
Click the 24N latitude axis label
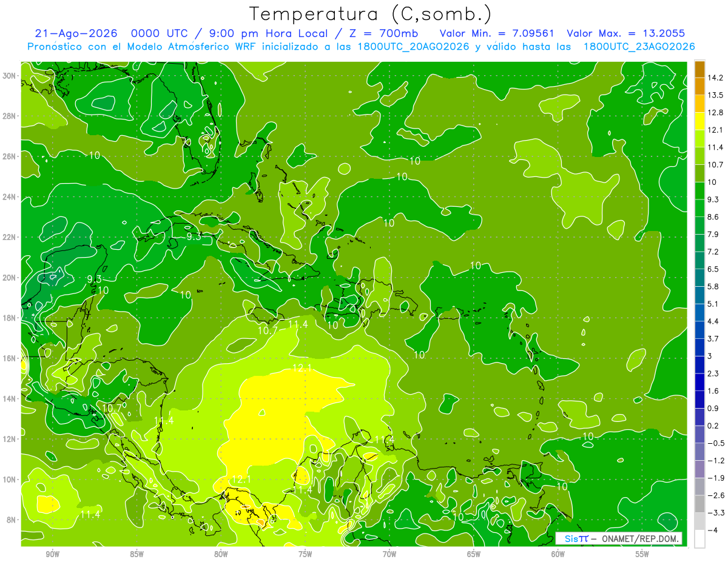(x=10, y=197)
